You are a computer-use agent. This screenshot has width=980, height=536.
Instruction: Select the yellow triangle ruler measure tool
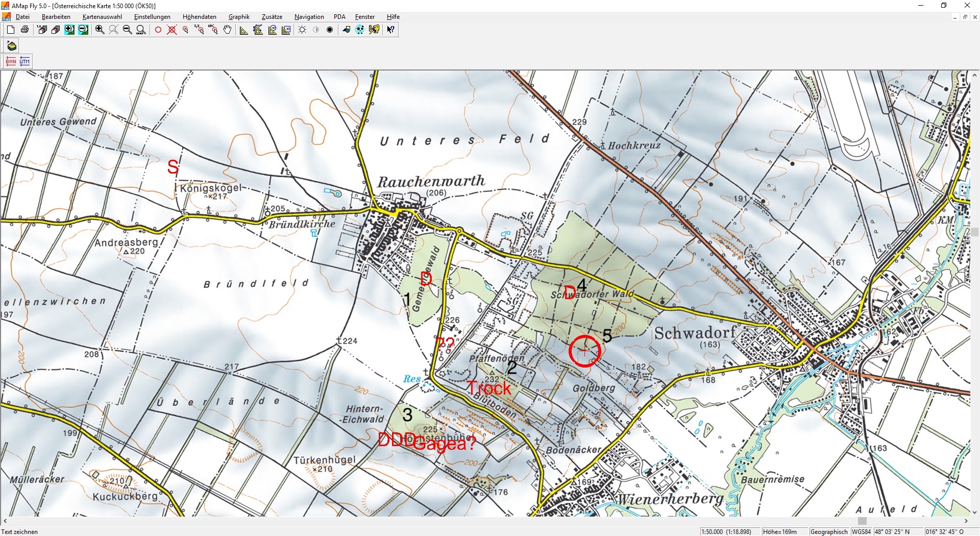tap(244, 30)
